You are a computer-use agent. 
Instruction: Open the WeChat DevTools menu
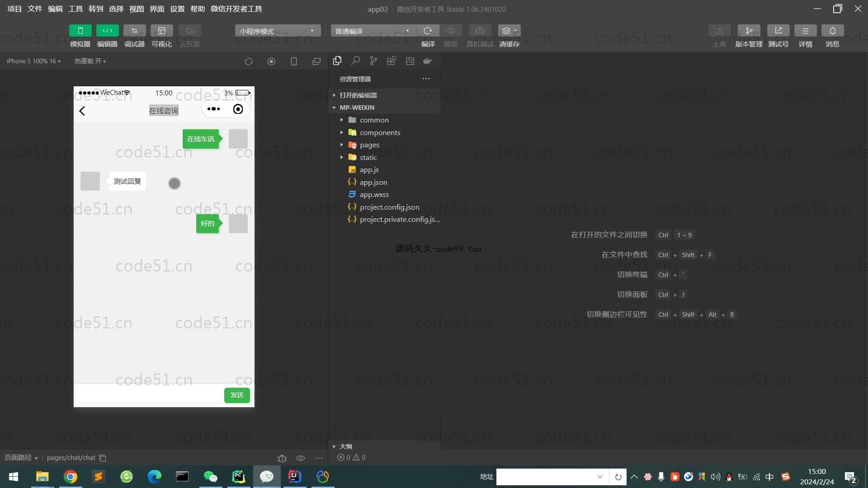point(236,9)
